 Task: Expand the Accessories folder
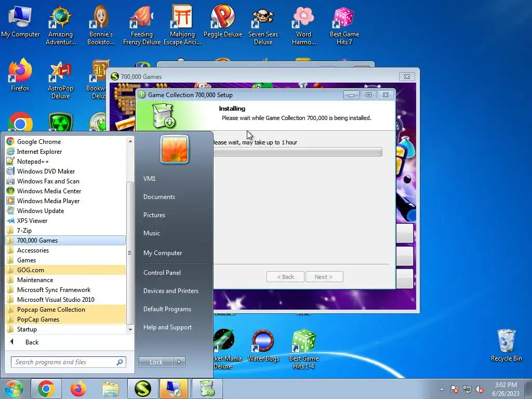tap(65, 250)
